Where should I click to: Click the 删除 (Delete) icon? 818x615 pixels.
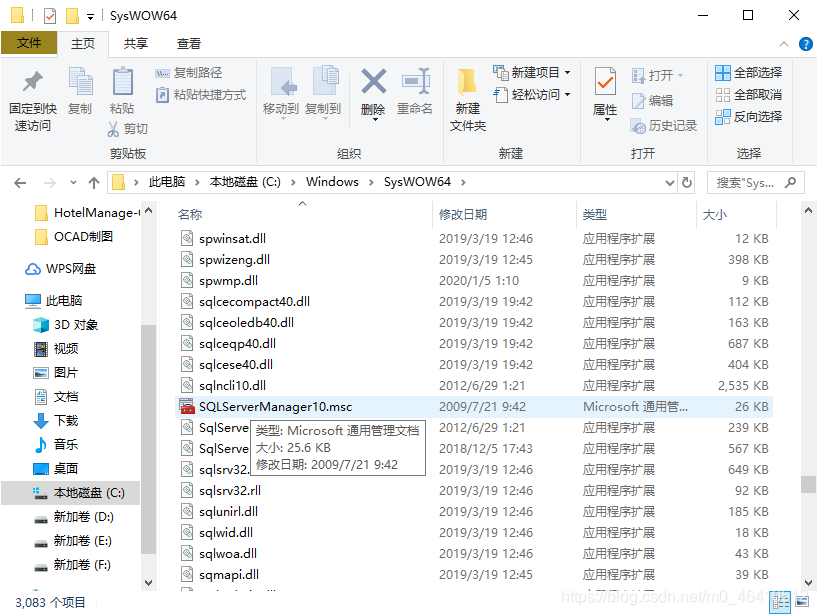tap(372, 90)
